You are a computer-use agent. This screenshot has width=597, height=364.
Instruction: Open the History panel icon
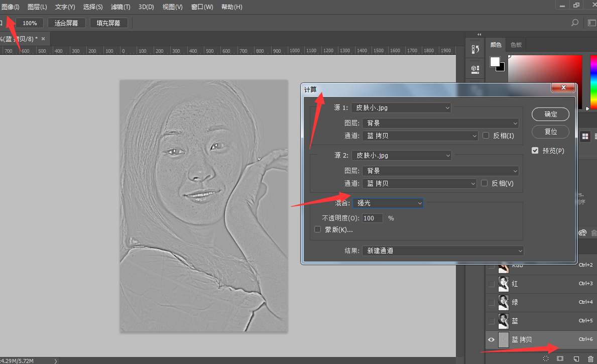pos(475,49)
